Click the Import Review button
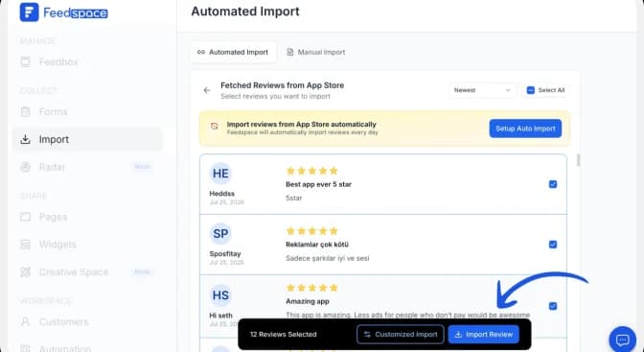The image size is (644, 352). [x=483, y=335]
